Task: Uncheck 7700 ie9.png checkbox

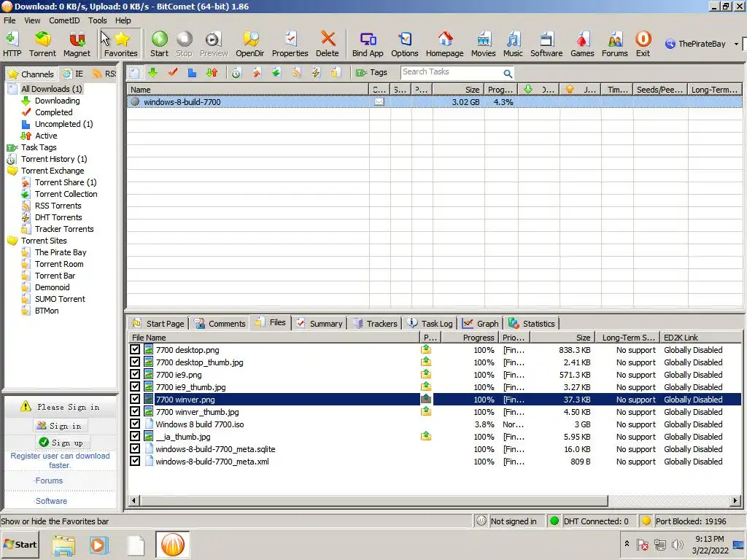Action: click(135, 374)
